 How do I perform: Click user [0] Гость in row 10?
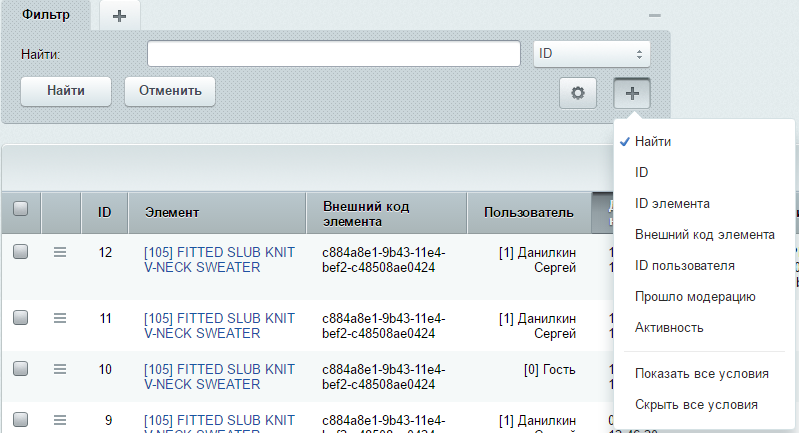click(x=549, y=369)
